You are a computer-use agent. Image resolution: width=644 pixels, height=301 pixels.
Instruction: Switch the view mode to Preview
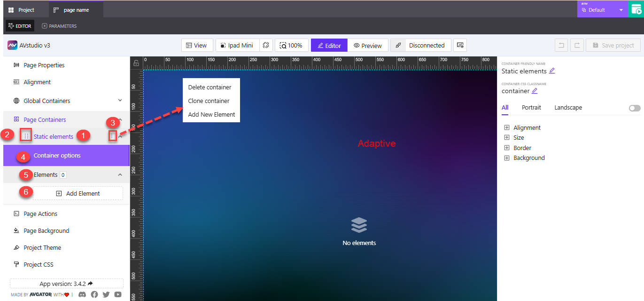click(x=368, y=45)
